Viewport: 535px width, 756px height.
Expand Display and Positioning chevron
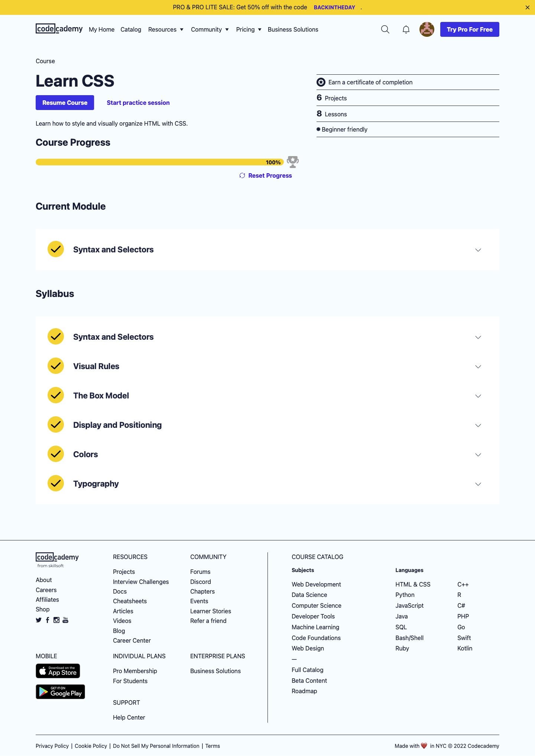(x=478, y=425)
